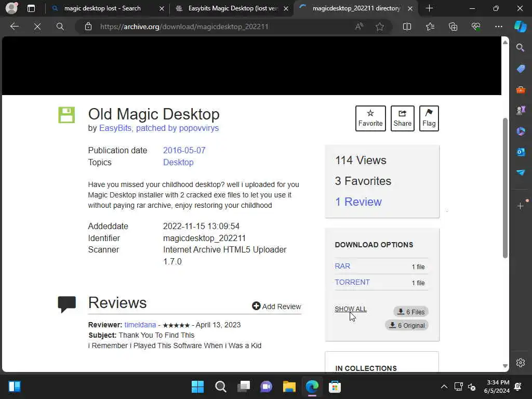
Task: Open Browser essentials heart icon
Action: [x=476, y=26]
